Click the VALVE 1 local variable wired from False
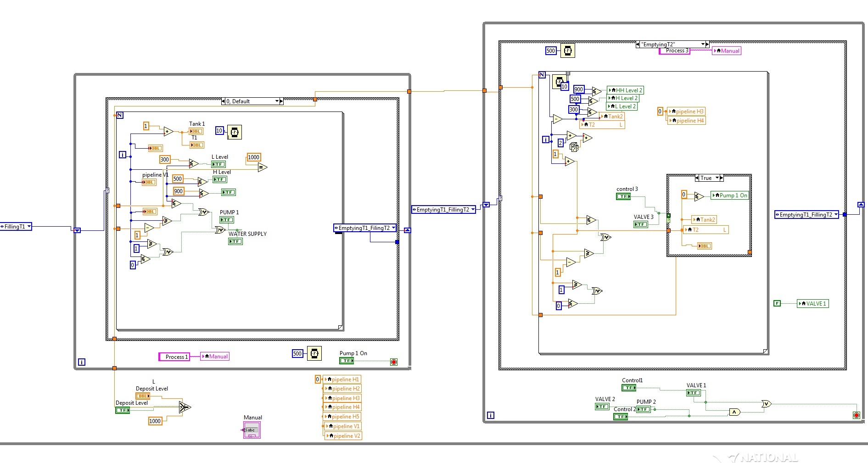 (813, 304)
